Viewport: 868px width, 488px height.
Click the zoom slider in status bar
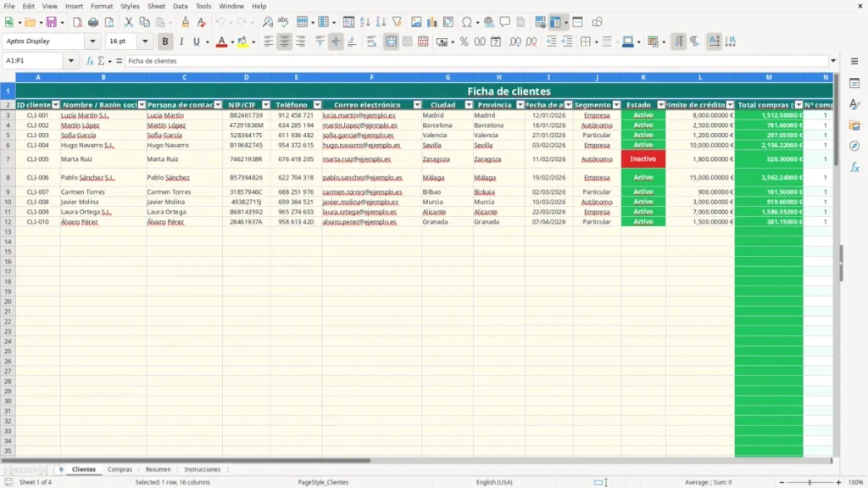810,482
